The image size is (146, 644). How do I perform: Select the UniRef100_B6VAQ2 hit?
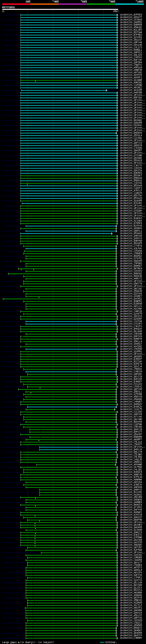coord(131,120)
